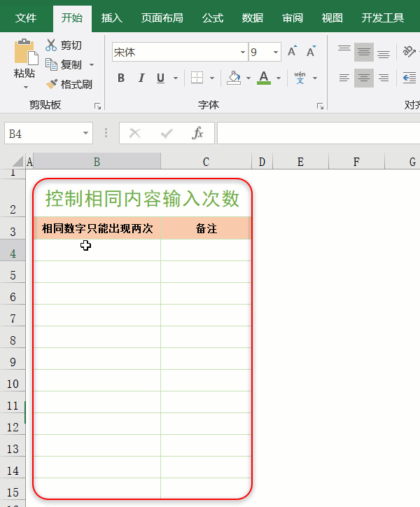Select column E header
The width and height of the screenshot is (420, 507).
(300, 161)
